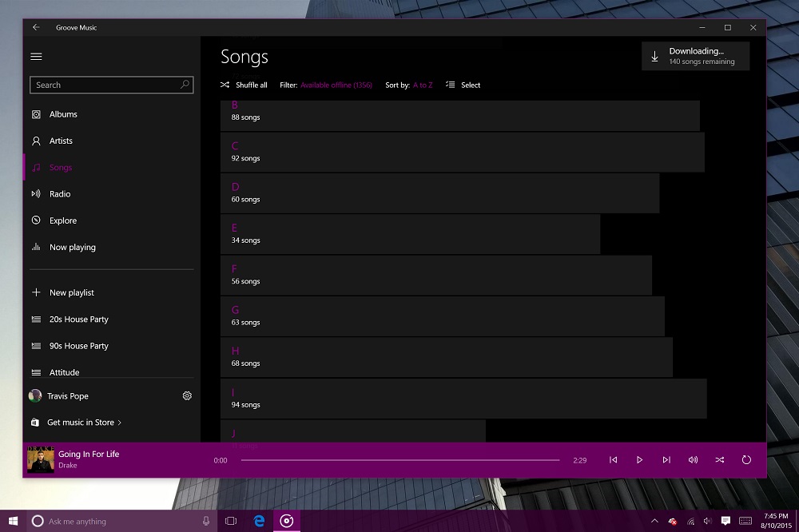Go back using the arrow in title bar
799x532 pixels.
tap(36, 27)
